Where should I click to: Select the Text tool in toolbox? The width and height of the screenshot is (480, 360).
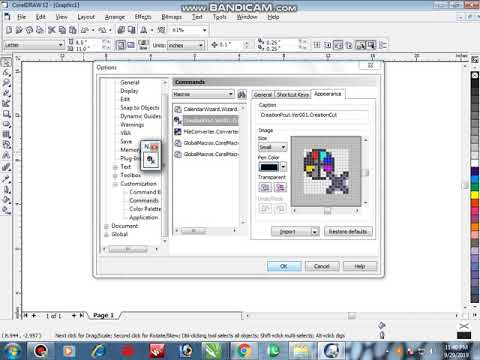point(6,155)
